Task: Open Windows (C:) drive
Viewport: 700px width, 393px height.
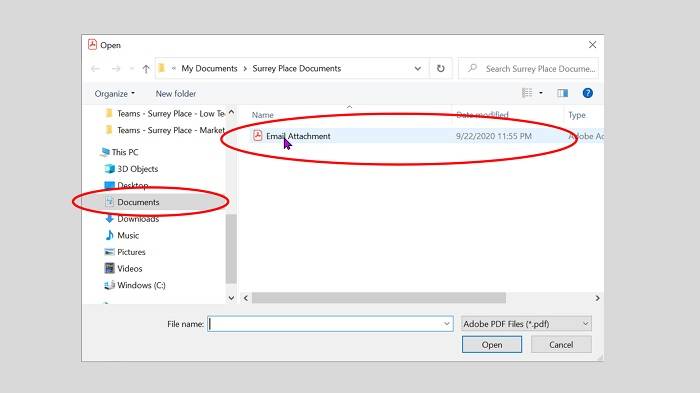Action: pyautogui.click(x=134, y=285)
